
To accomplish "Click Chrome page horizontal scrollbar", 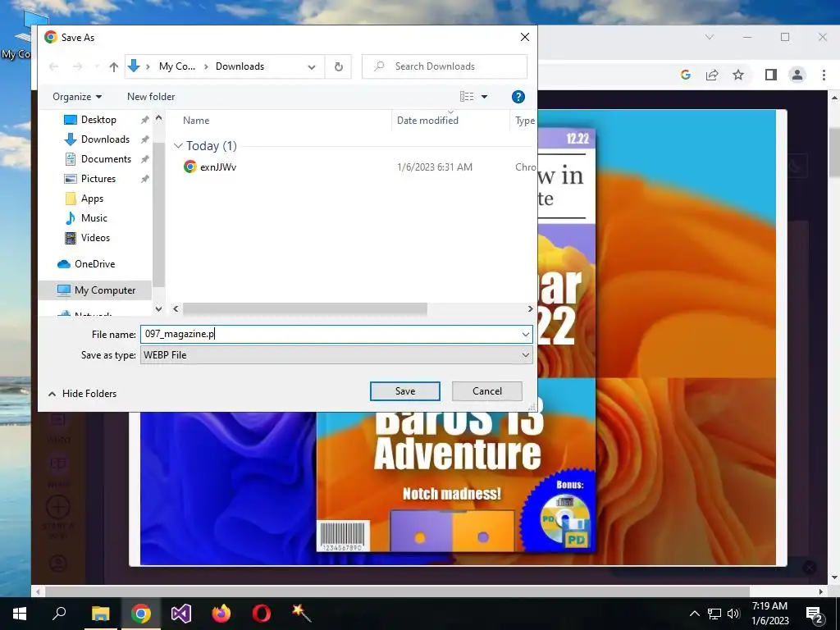I will (397, 591).
